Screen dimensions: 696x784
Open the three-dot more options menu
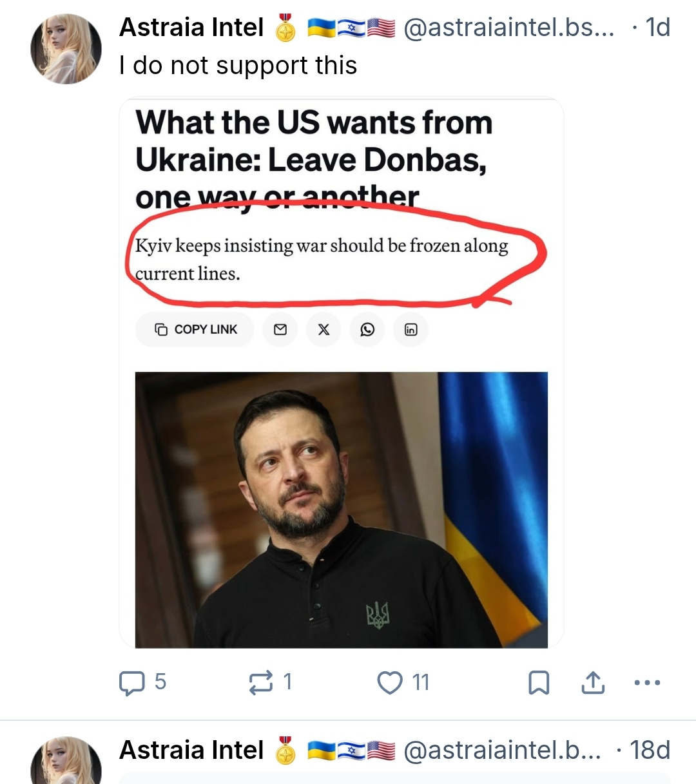(x=647, y=683)
